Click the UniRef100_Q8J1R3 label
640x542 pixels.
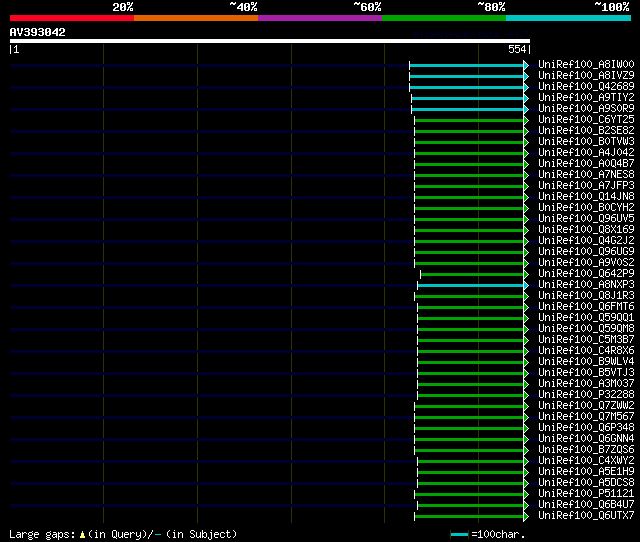click(x=586, y=296)
